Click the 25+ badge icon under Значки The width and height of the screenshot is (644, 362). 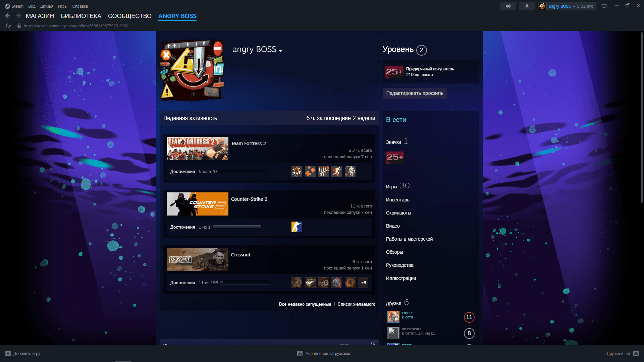(x=395, y=158)
